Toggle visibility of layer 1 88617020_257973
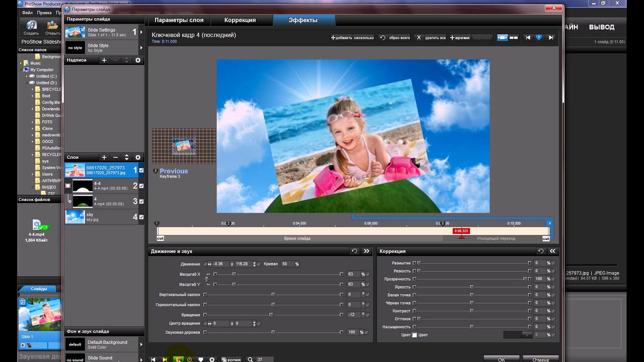This screenshot has width=644, height=362. click(141, 170)
